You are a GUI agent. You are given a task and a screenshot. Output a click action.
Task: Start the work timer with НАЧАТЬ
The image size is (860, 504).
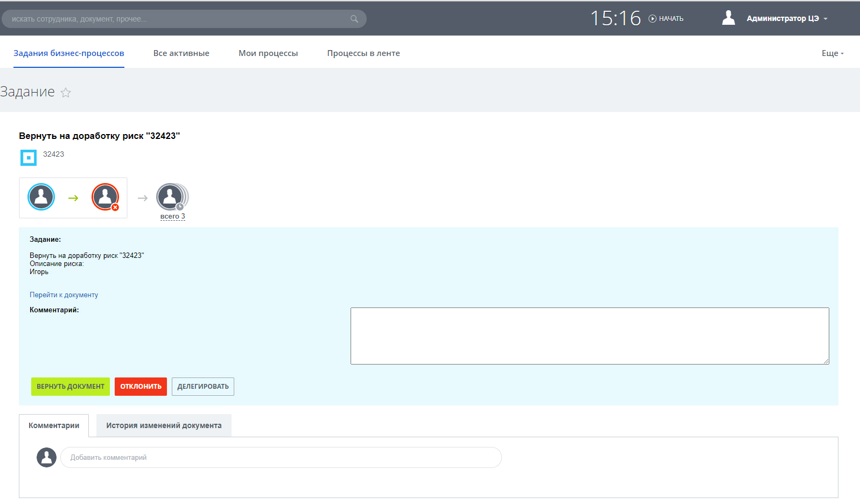[666, 19]
